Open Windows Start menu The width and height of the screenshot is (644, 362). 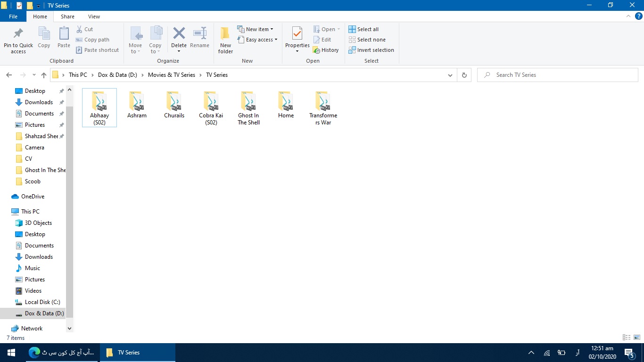tap(11, 353)
